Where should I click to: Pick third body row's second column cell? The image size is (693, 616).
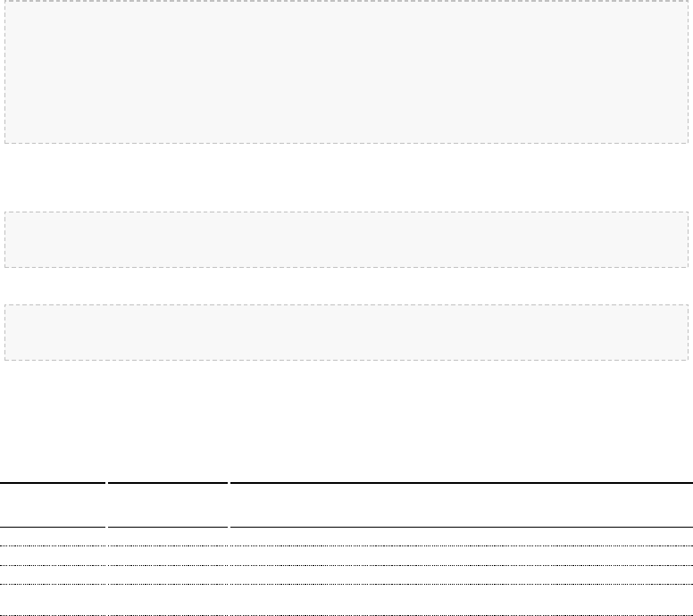click(167, 575)
